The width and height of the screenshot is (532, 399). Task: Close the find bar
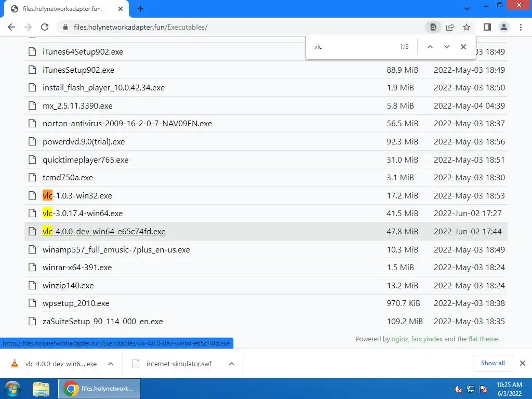click(x=463, y=47)
